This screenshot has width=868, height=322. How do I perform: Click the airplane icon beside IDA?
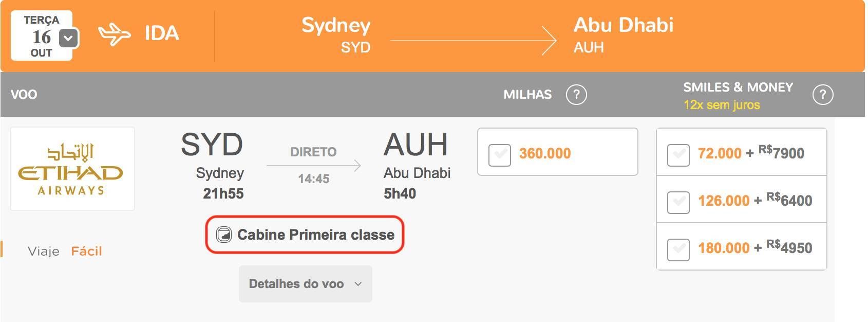coord(114,34)
